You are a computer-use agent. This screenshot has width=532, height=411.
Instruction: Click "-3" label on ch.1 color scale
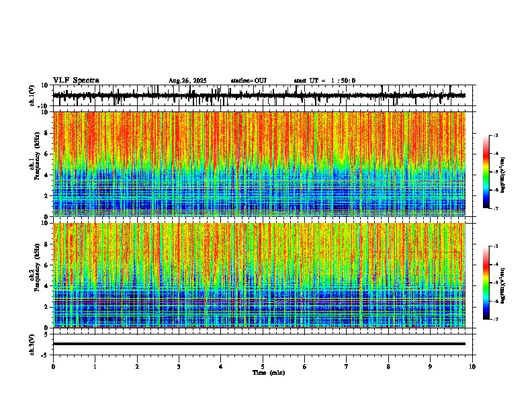[496, 136]
